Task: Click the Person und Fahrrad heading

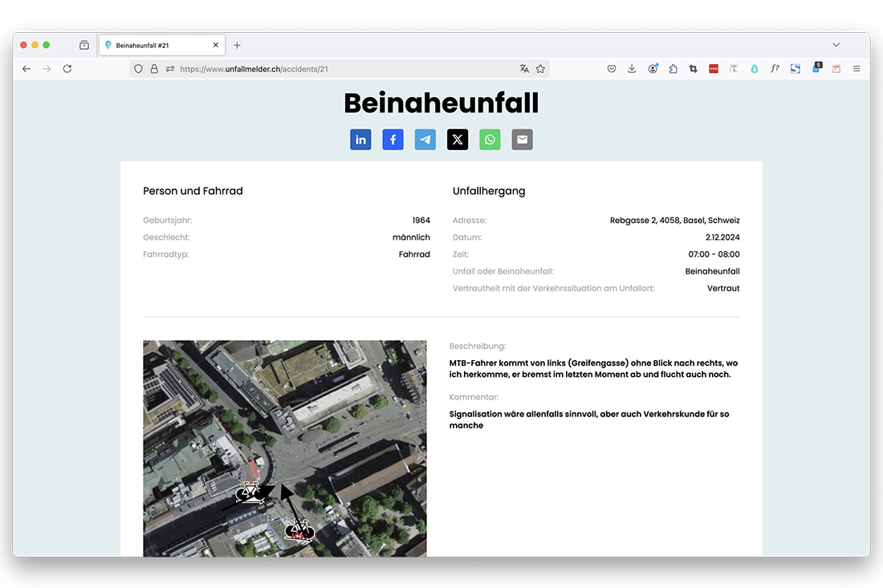Action: (193, 191)
